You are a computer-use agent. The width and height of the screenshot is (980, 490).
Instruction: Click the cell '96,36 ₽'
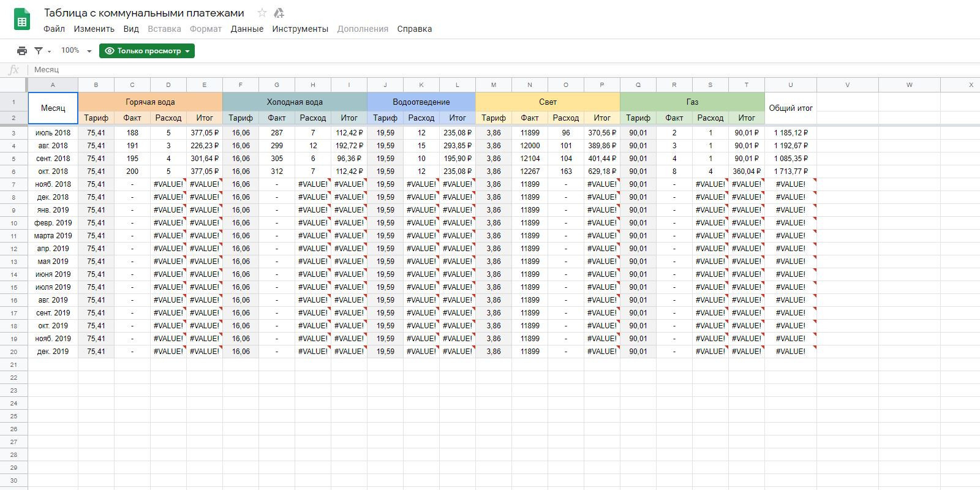point(349,159)
